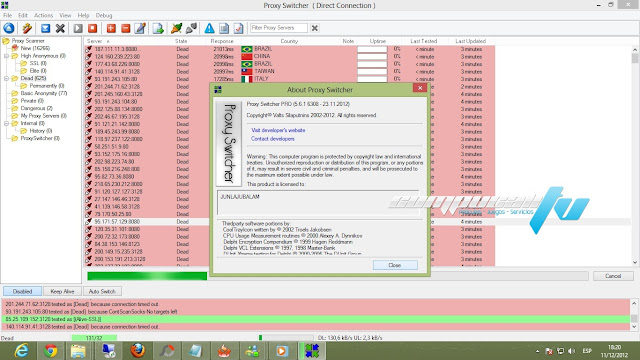This screenshot has height=360, width=640.
Task: Click the Brazil flag in the first row
Action: [247, 49]
